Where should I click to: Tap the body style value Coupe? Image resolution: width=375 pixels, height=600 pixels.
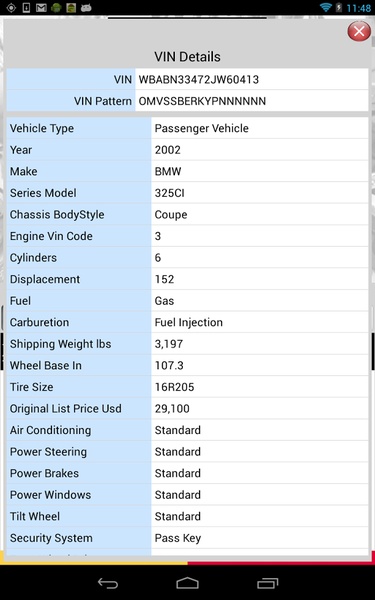pyautogui.click(x=171, y=215)
